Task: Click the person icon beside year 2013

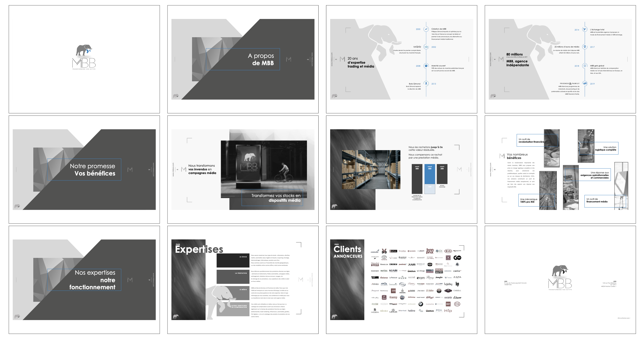Action: [x=426, y=84]
